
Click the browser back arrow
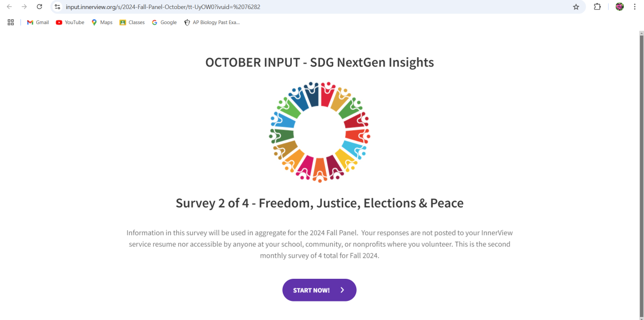9,7
